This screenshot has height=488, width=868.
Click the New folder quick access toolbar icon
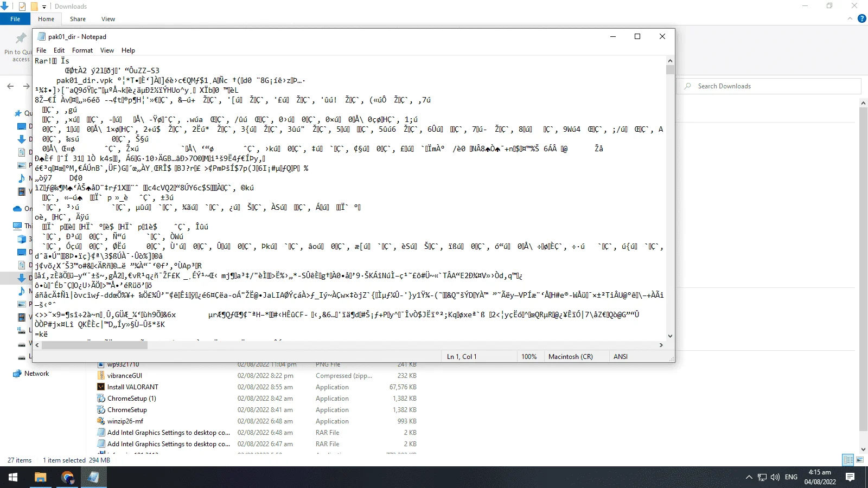[34, 7]
